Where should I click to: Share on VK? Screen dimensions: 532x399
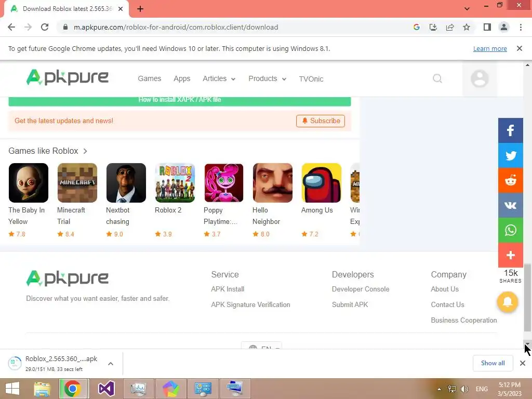coord(510,205)
